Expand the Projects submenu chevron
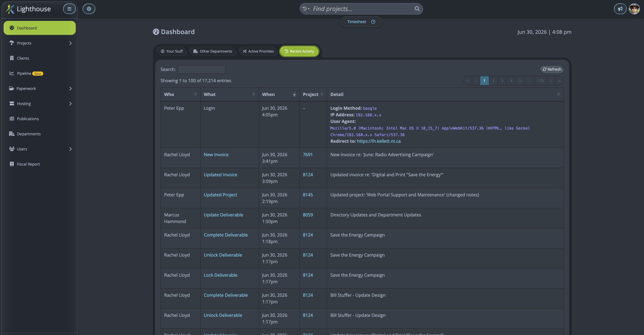The height and width of the screenshot is (335, 644). tap(71, 43)
